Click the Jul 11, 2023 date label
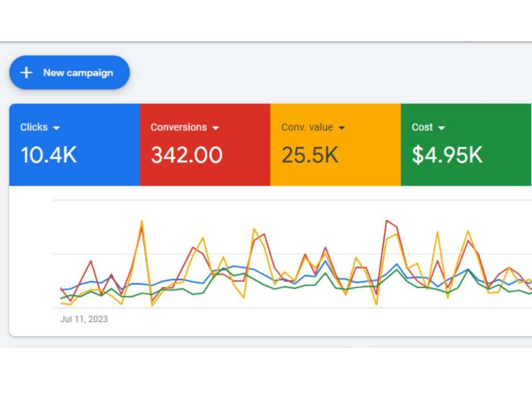 click(x=84, y=319)
